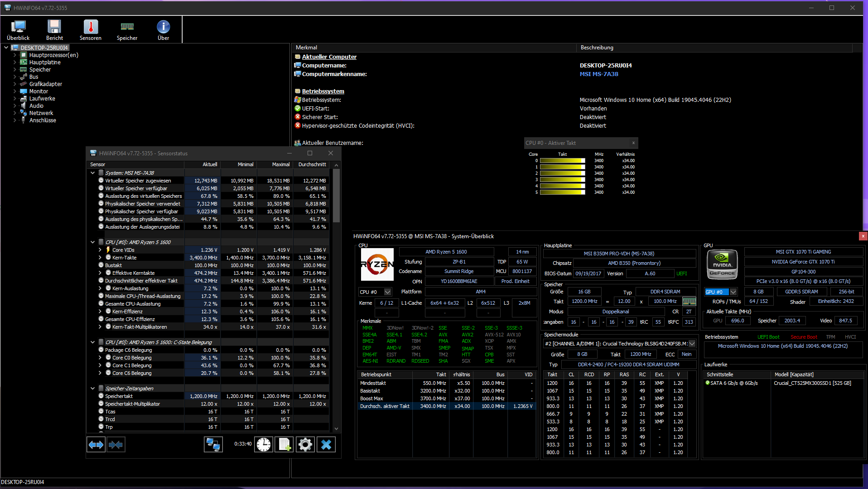Select Netzwerk in the device tree
The height and width of the screenshot is (489, 868).
tap(41, 113)
